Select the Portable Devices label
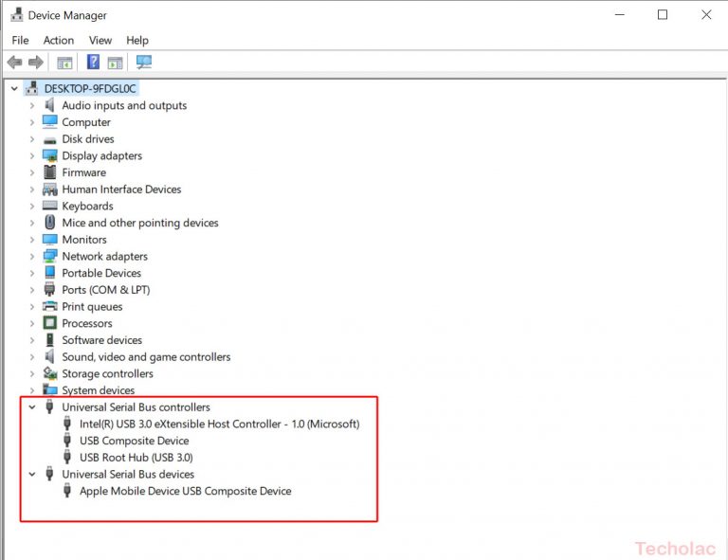 [101, 273]
